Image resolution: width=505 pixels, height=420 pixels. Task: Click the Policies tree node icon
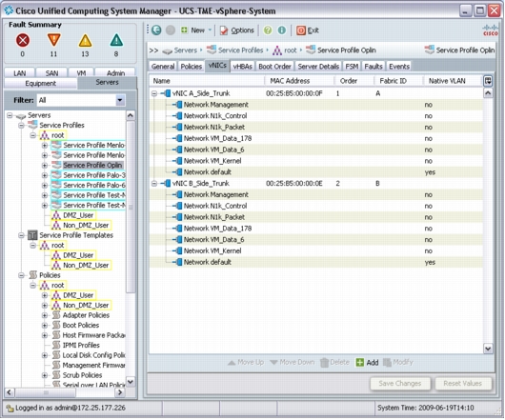[x=32, y=275]
